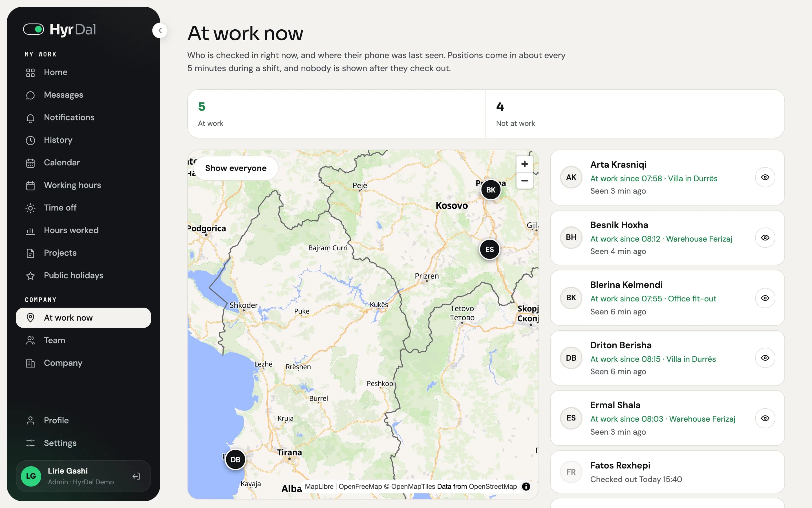Click the FR avatar of Fatos Rexhepi

point(571,472)
